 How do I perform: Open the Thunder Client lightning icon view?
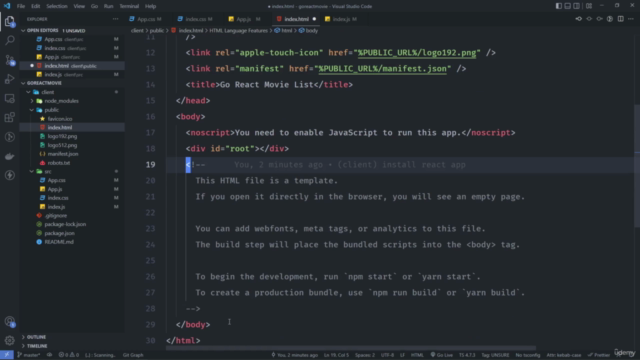pyautogui.click(x=9, y=175)
